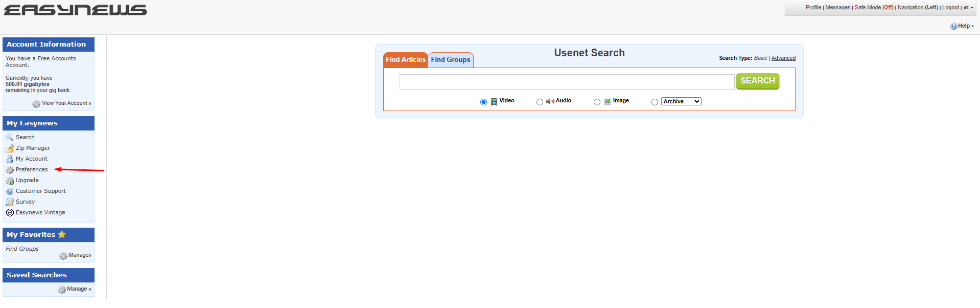Select the Basic search type
The width and height of the screenshot is (980, 308).
(760, 58)
